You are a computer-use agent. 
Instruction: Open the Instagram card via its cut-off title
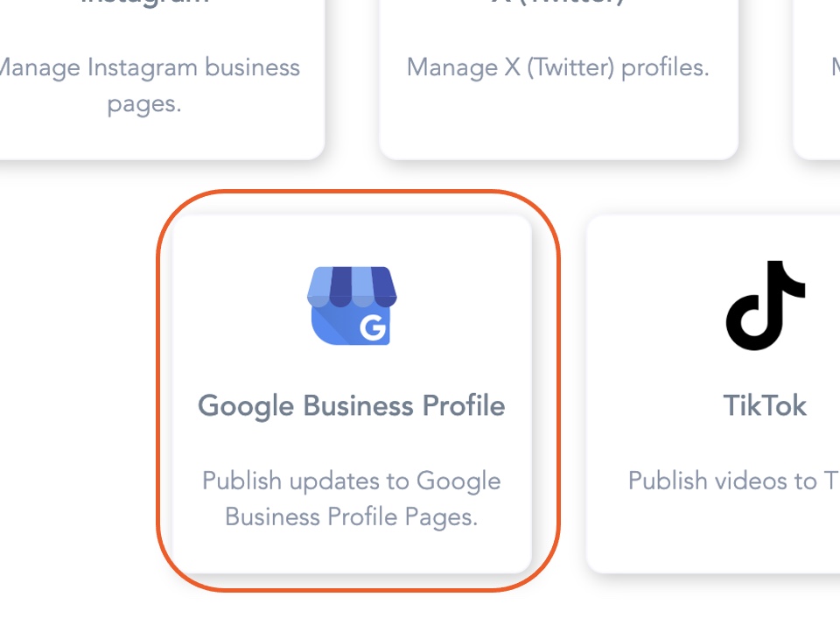[144, 3]
